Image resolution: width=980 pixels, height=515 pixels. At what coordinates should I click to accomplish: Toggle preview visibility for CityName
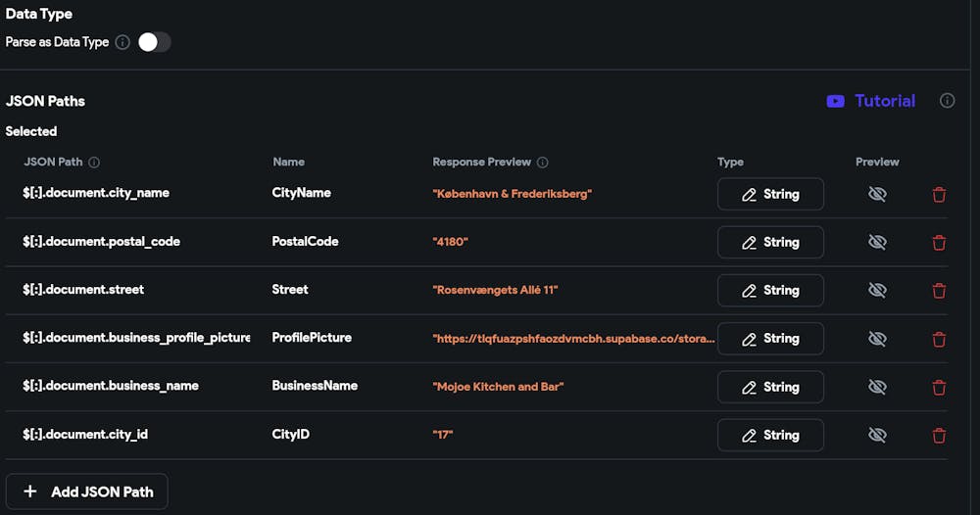(x=877, y=194)
